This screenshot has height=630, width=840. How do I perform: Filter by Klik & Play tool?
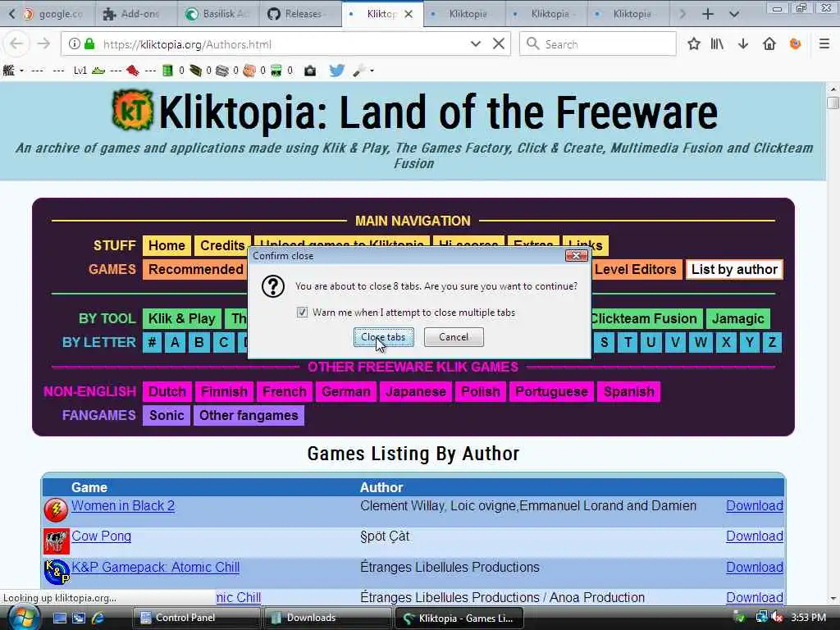[181, 318]
